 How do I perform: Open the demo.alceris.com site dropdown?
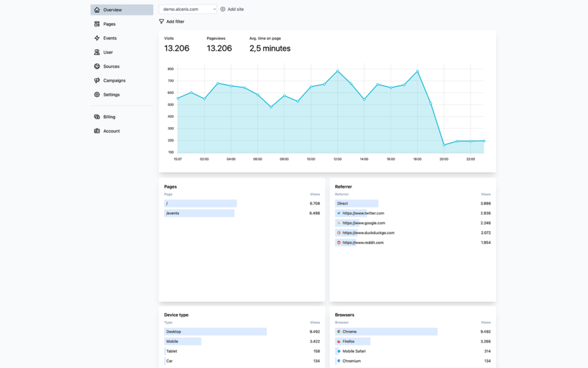click(x=188, y=9)
